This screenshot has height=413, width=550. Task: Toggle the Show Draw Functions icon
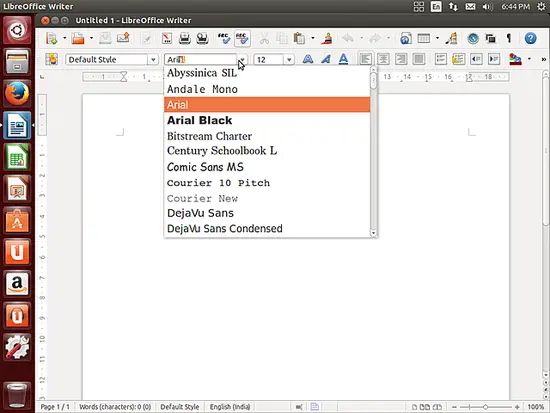pyautogui.click(x=452, y=38)
